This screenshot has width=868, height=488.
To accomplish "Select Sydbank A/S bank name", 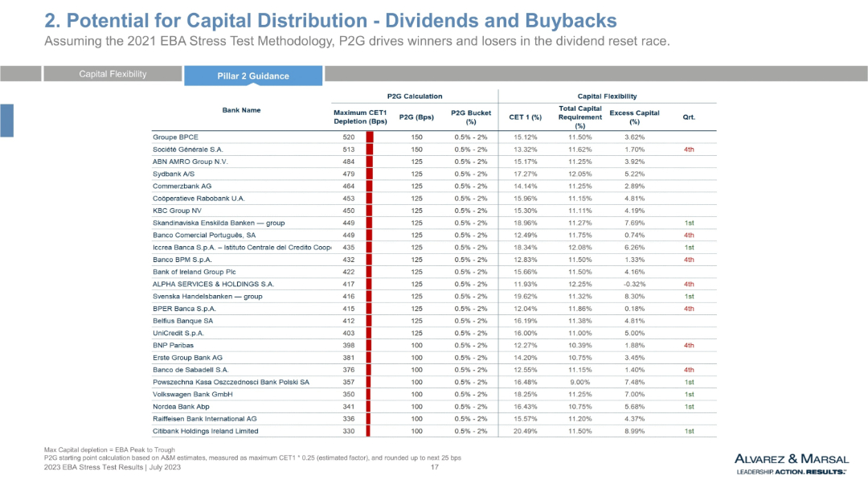I will (x=174, y=174).
